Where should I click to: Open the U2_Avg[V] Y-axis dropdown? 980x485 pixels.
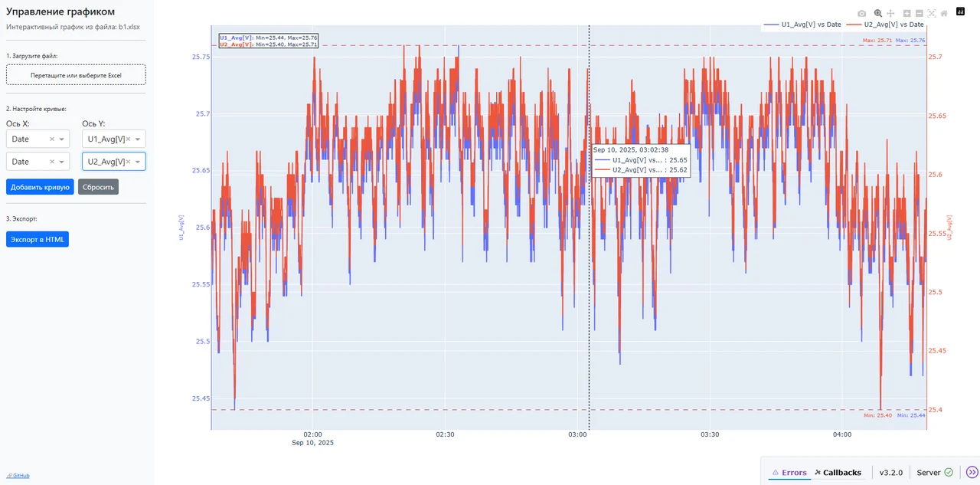(x=139, y=162)
